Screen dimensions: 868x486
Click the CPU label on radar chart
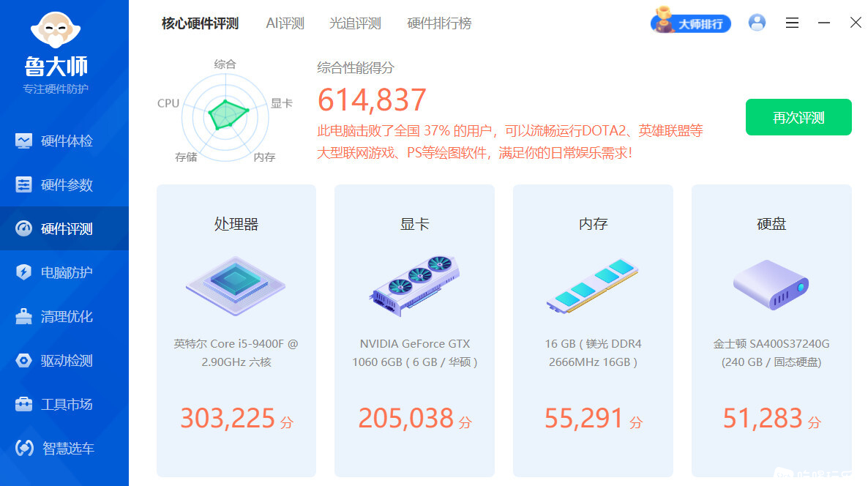[x=168, y=103]
